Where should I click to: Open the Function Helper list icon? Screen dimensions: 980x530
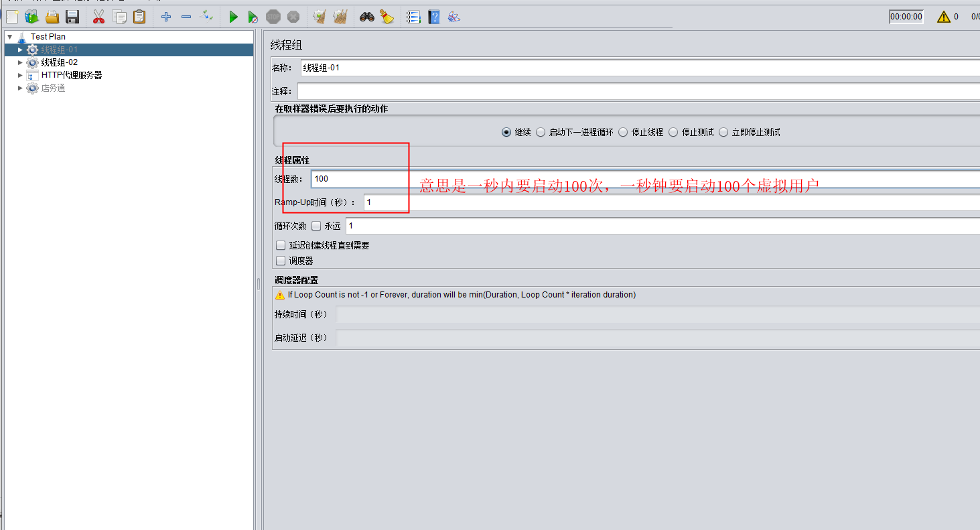click(413, 17)
